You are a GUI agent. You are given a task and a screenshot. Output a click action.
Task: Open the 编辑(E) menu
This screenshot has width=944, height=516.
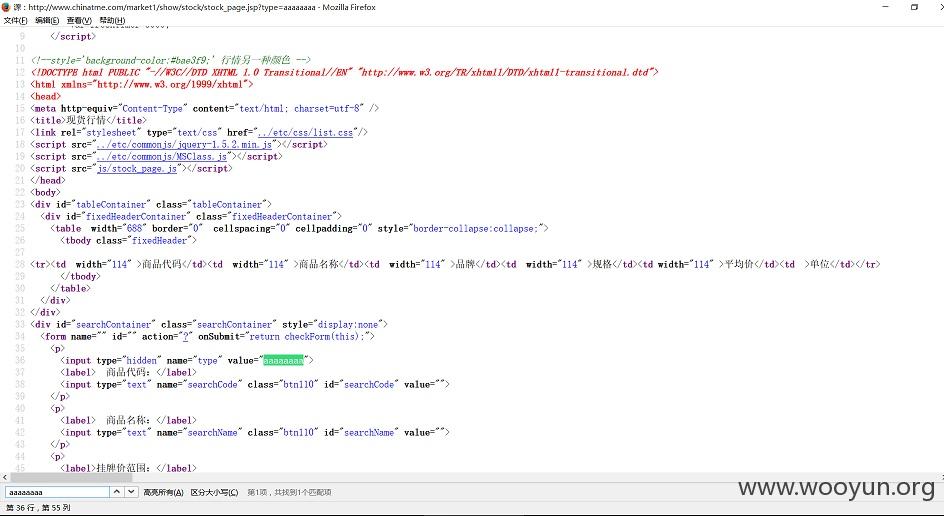click(47, 20)
